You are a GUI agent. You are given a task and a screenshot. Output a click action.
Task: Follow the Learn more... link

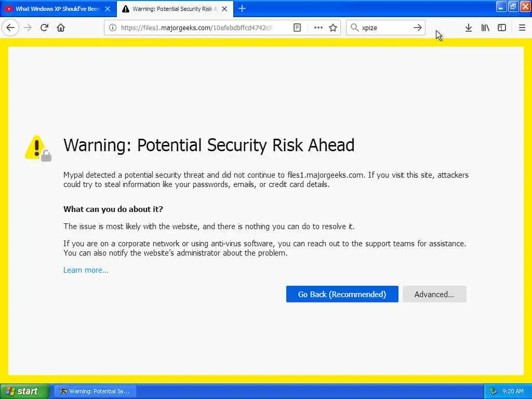tap(86, 270)
